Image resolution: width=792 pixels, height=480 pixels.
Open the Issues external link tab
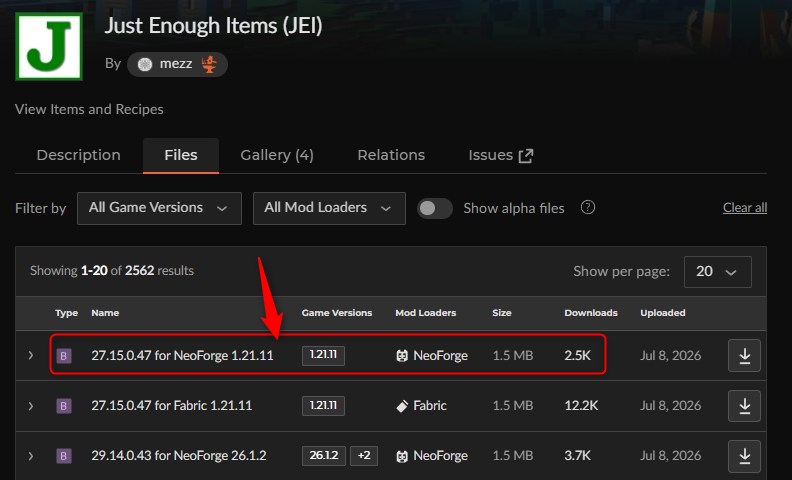click(501, 155)
